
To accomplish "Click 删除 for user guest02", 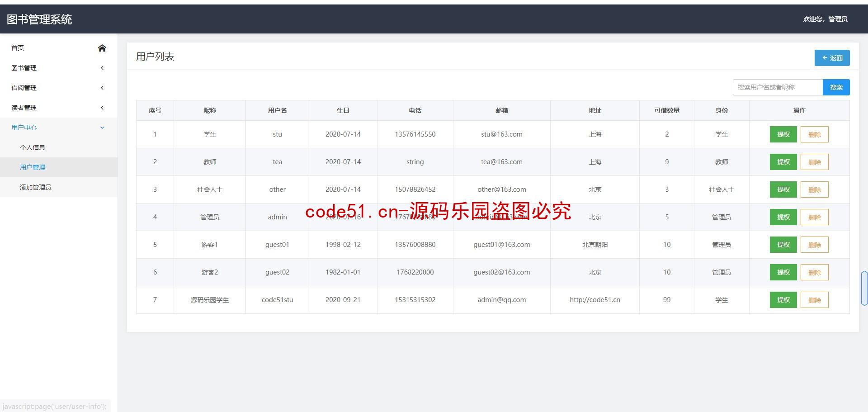I will tap(814, 272).
